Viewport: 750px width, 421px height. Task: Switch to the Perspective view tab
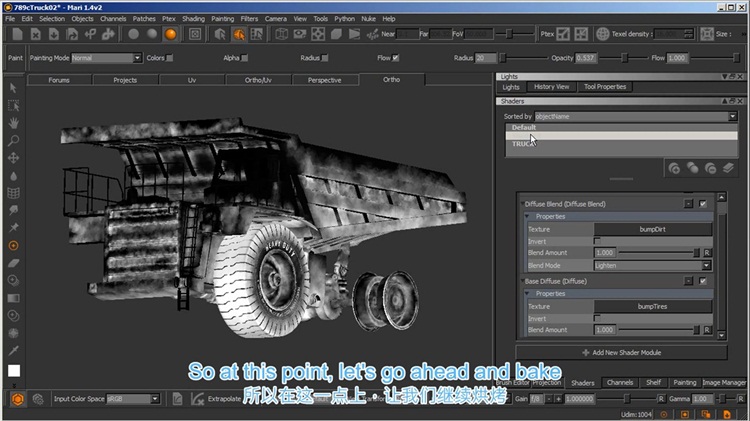[324, 80]
